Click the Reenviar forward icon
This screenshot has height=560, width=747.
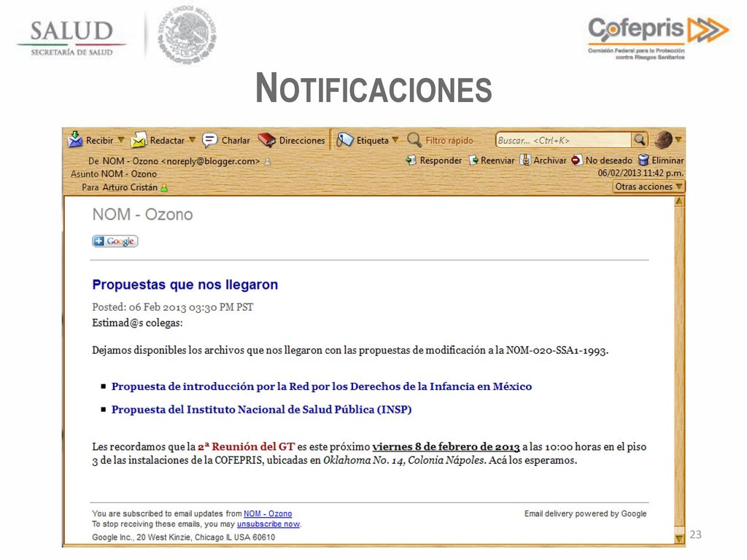[x=473, y=160]
